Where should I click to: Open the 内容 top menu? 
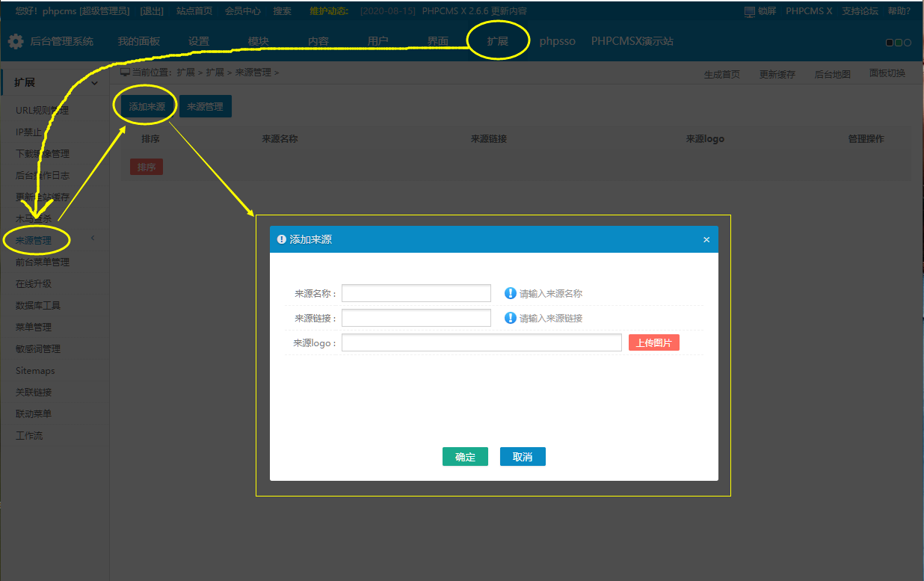318,41
